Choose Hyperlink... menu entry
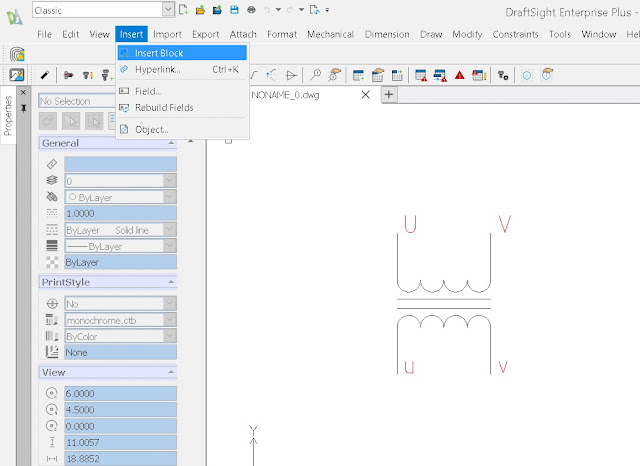 [182, 69]
